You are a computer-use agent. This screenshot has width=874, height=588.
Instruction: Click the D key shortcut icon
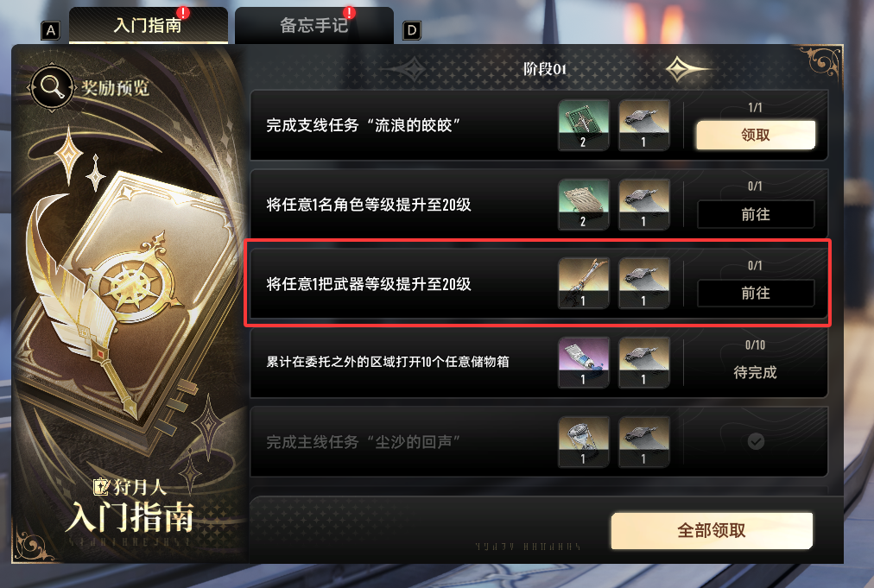click(411, 31)
